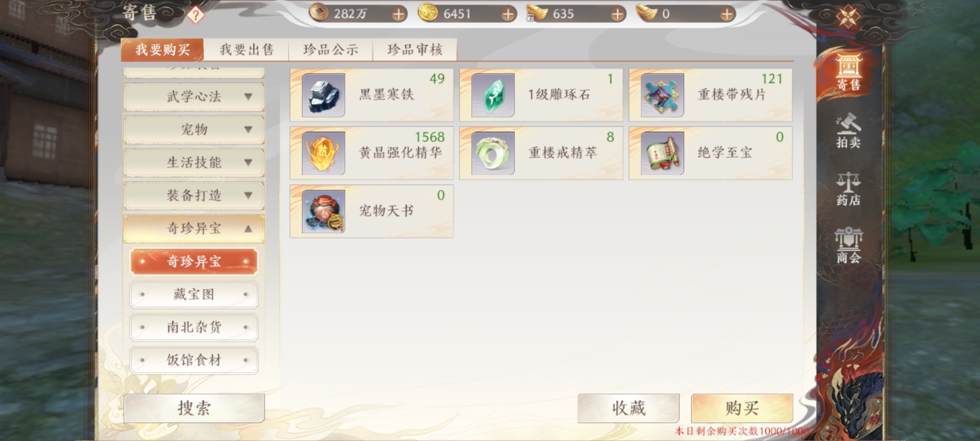Select the 寄售 consignment sidebar icon
The width and height of the screenshot is (980, 441).
848,73
